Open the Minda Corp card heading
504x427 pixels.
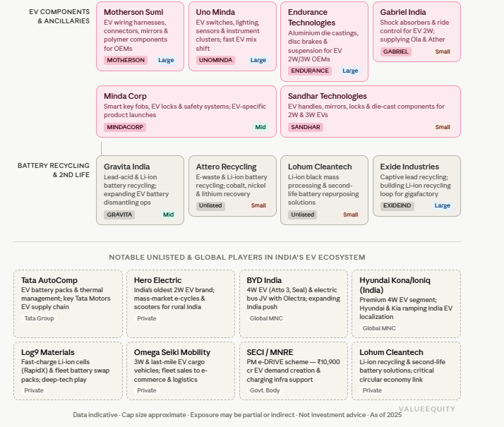(125, 96)
